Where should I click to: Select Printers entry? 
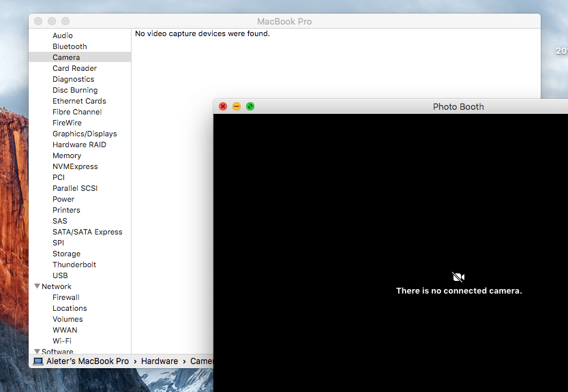(66, 210)
